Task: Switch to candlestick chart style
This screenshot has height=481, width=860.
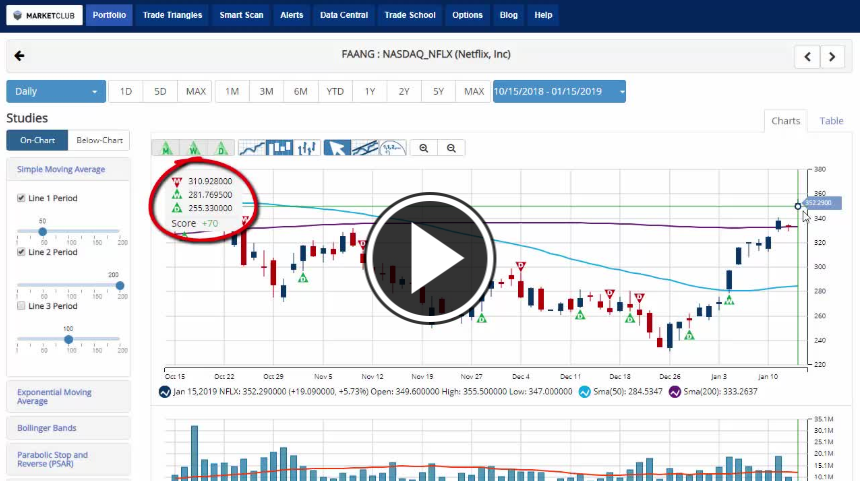Action: pyautogui.click(x=279, y=148)
